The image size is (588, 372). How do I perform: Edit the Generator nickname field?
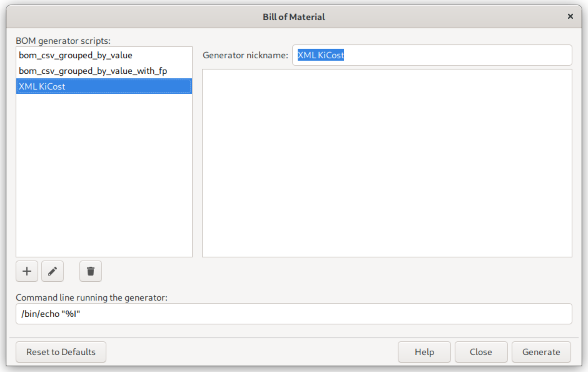tap(432, 55)
